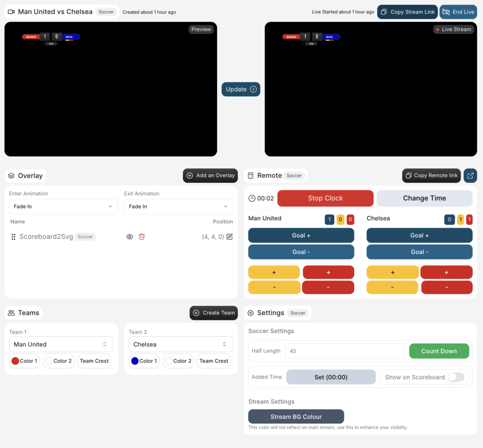The height and width of the screenshot is (448, 483).
Task: Click Team Crest for Chelsea
Action: (x=214, y=361)
